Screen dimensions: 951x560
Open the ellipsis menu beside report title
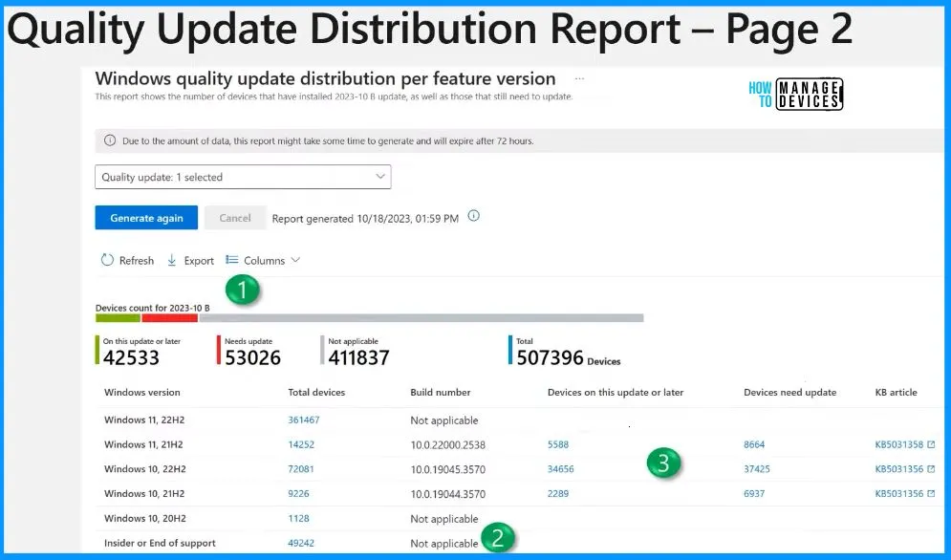pos(579,79)
